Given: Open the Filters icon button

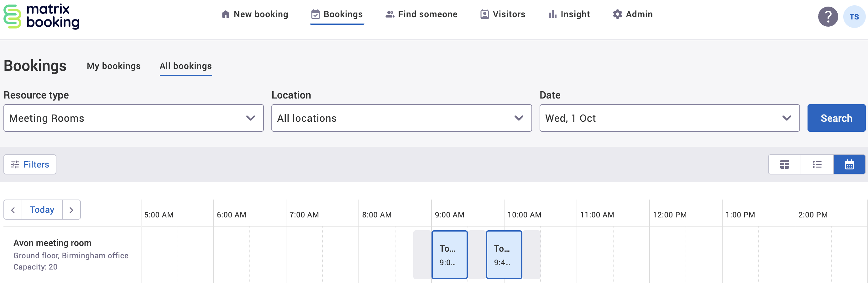Looking at the screenshot, I should pyautogui.click(x=15, y=164).
